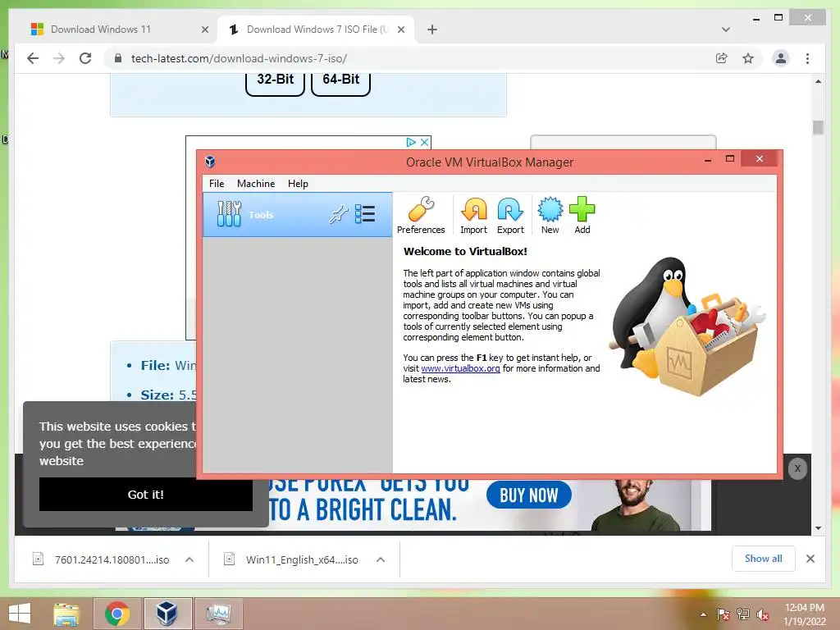Click the AdChoices icon on the ad
840x630 pixels.
click(411, 142)
